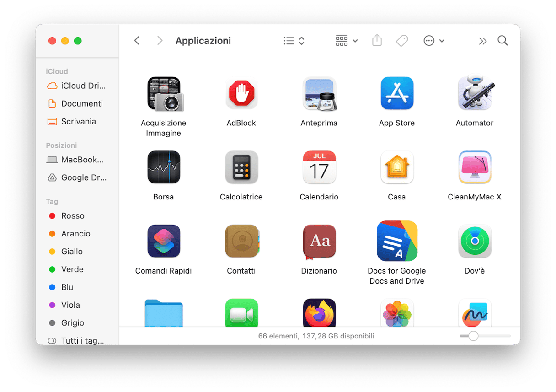Select Docs for Google Docs and Drive icon

[397, 241]
